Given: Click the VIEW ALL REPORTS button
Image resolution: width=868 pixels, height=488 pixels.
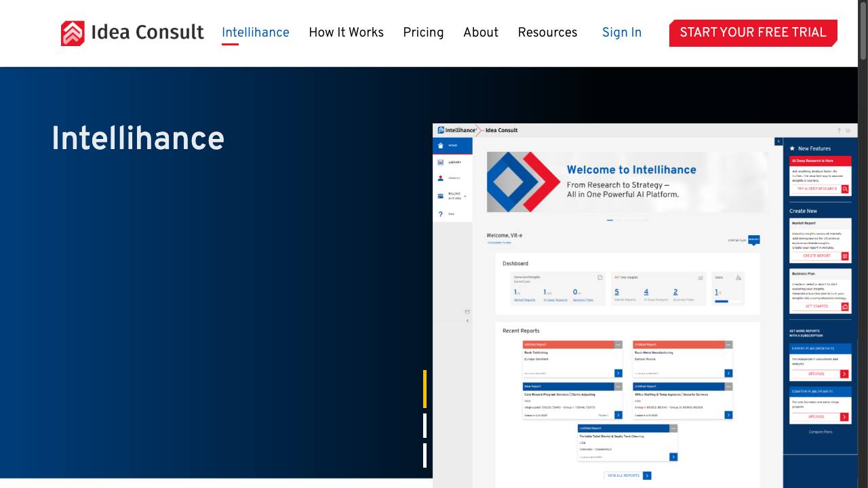Looking at the screenshot, I should pyautogui.click(x=628, y=476).
